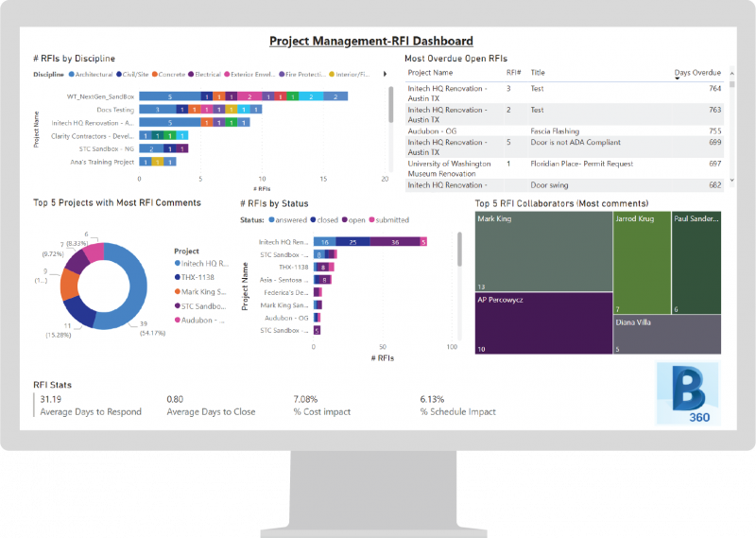756x538 pixels.
Task: Select the Door is not ADA Compliant row
Action: [x=564, y=147]
